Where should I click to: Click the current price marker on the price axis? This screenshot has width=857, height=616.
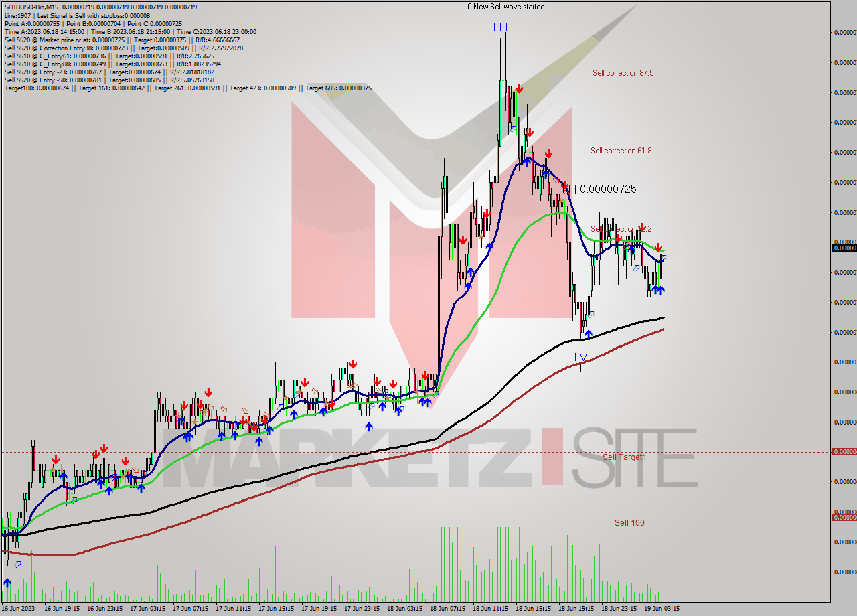(844, 248)
